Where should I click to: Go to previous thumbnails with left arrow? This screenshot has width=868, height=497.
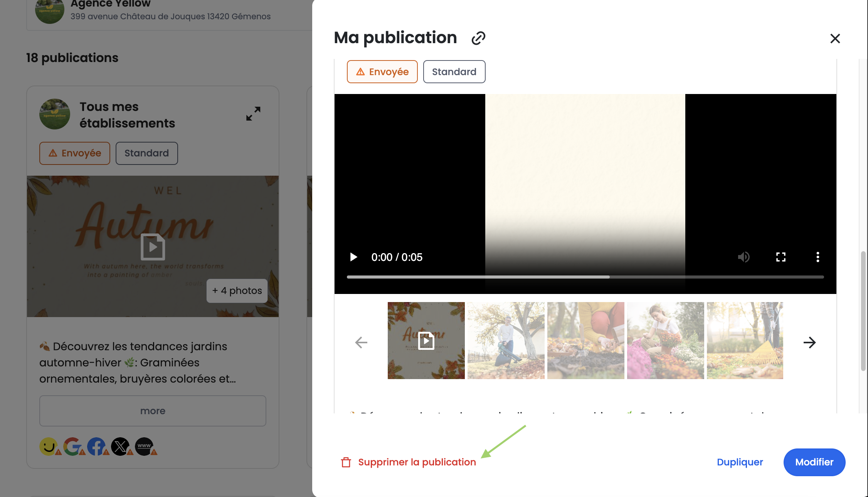(361, 342)
